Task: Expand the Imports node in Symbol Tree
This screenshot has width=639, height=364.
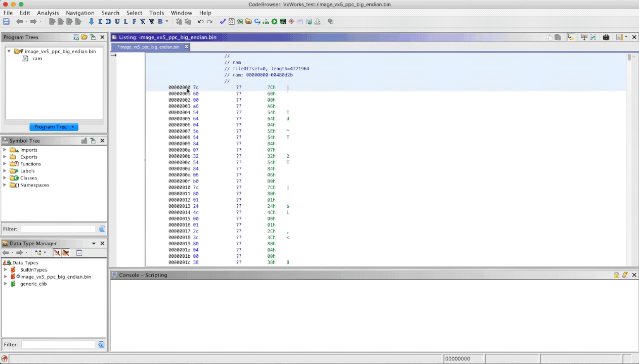Action: tap(5, 150)
